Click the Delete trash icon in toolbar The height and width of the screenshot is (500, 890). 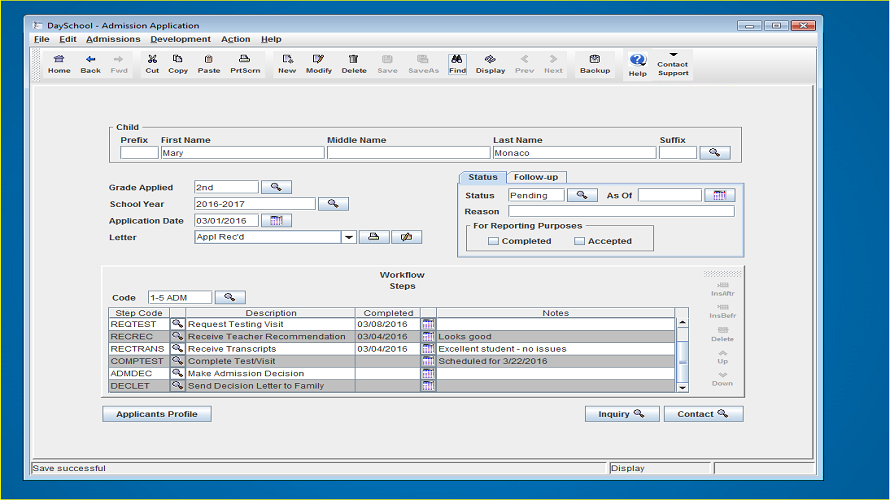pos(354,64)
